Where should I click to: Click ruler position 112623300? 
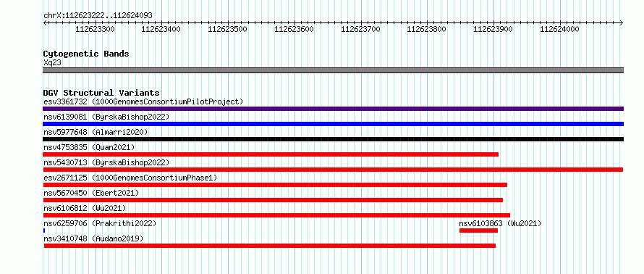[96, 29]
